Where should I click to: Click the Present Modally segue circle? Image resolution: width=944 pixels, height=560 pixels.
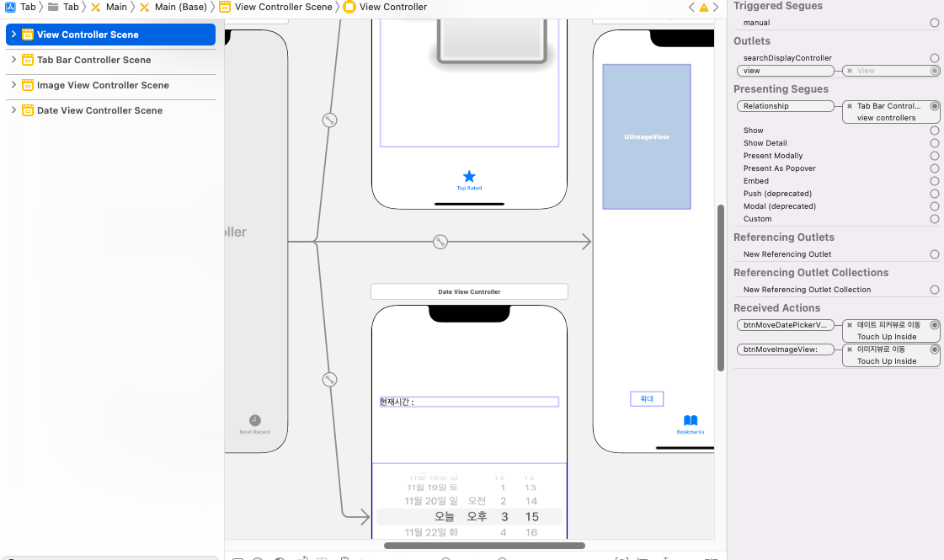[935, 156]
